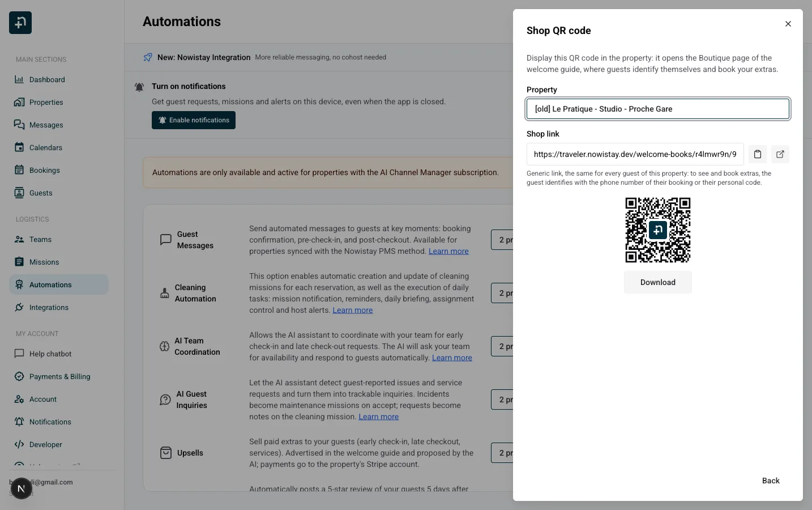Click the Back button in panel
This screenshot has height=510, width=812.
(x=771, y=481)
